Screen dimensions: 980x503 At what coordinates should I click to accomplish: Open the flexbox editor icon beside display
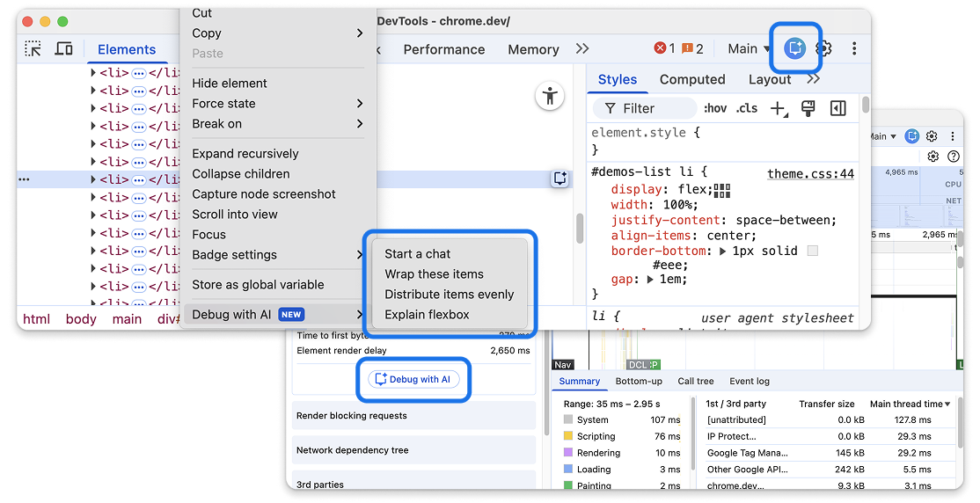(721, 190)
